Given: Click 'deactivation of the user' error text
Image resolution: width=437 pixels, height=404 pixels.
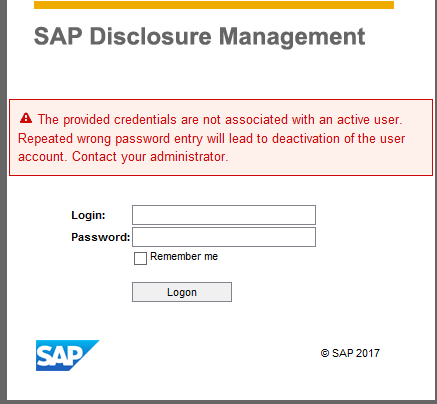Looking at the screenshot, I should pyautogui.click(x=338, y=138).
